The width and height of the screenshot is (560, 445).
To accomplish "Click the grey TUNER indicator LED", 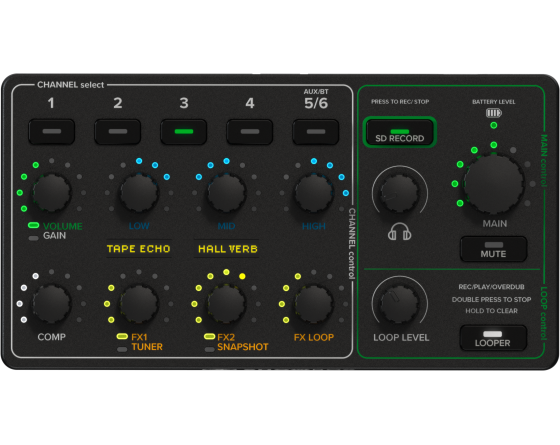I will coord(122,349).
